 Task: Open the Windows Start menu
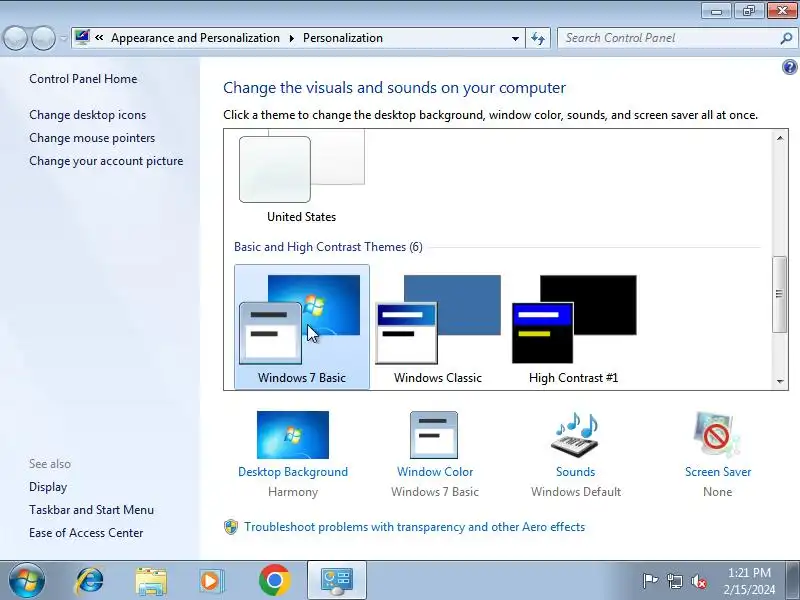(x=27, y=580)
